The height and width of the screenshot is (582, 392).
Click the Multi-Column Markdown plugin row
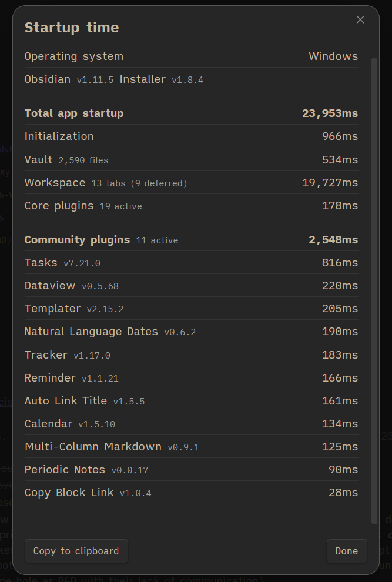[x=191, y=447]
